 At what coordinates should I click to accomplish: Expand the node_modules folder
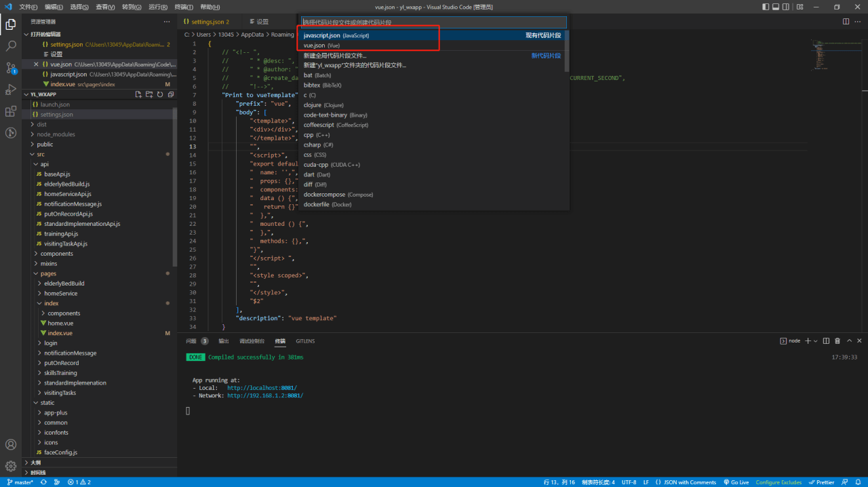(56, 134)
